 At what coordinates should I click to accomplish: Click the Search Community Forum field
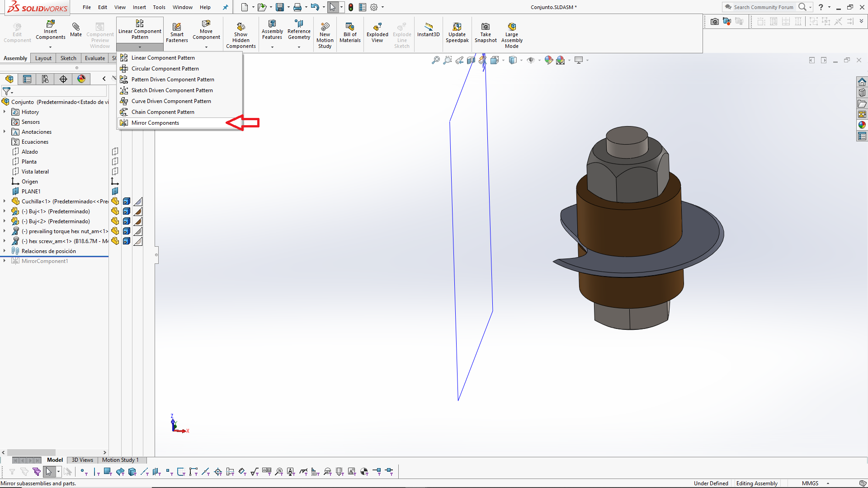pyautogui.click(x=764, y=7)
